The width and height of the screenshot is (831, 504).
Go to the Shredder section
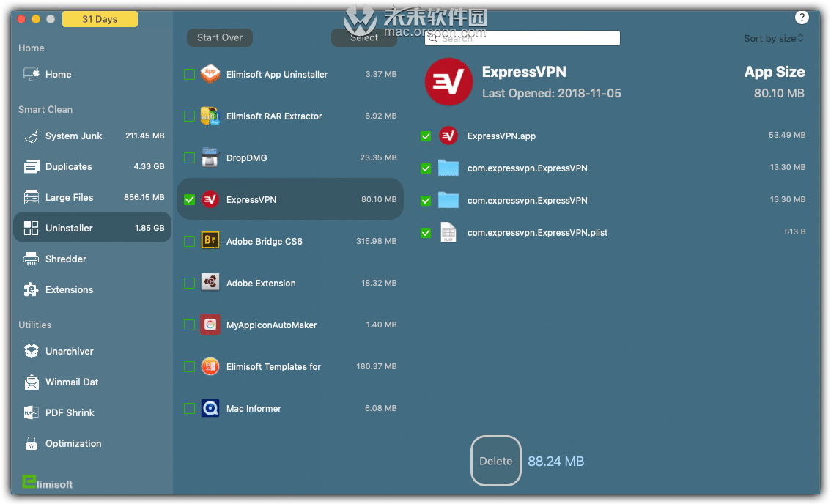[92, 259]
